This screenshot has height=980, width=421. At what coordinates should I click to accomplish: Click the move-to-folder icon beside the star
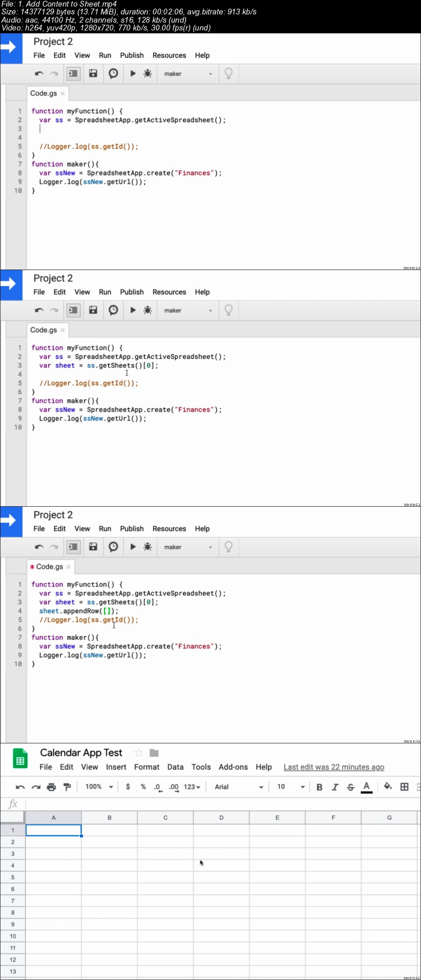[x=154, y=753]
